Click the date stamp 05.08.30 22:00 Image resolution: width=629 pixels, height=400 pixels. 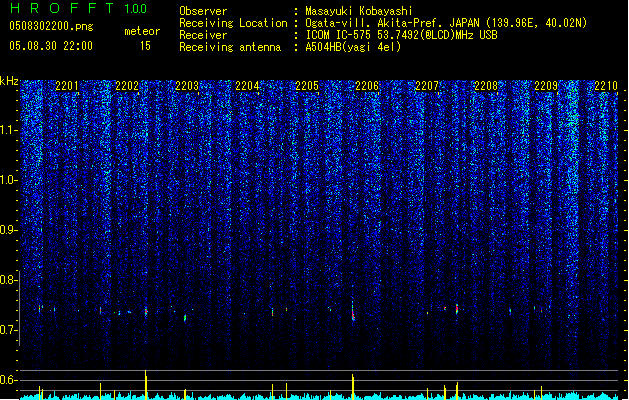[x=51, y=46]
